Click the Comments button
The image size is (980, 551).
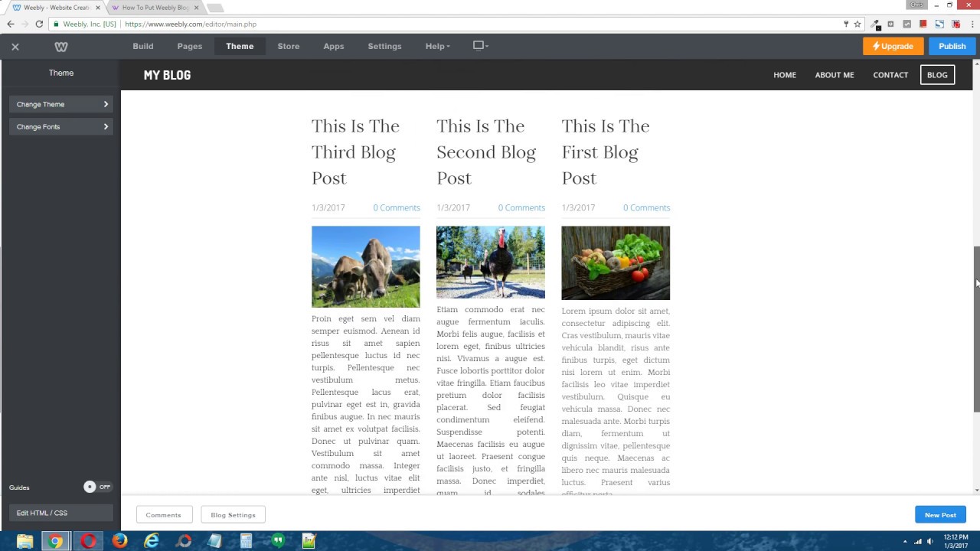163,515
